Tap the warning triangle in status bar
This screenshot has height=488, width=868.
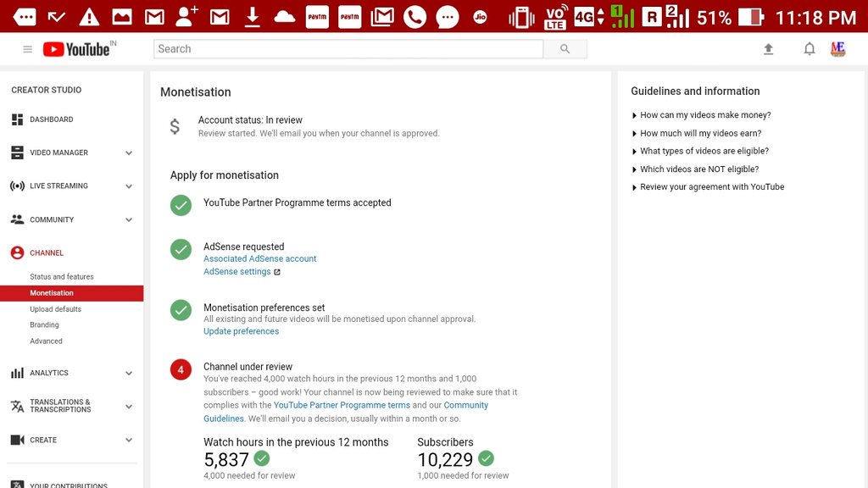[x=89, y=17]
